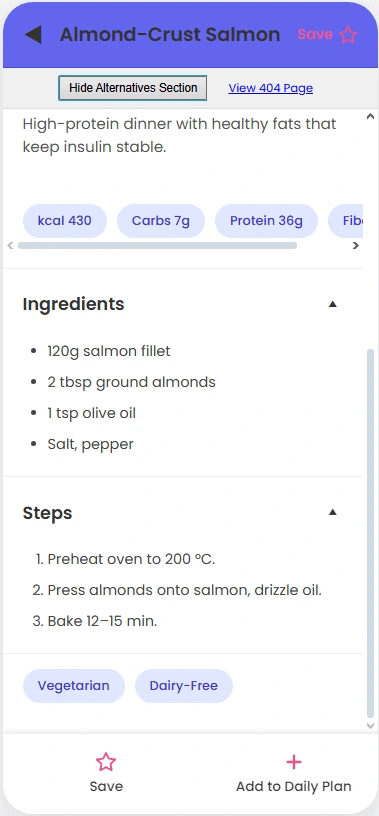
Task: Select the Vegetarian tag
Action: tap(73, 685)
